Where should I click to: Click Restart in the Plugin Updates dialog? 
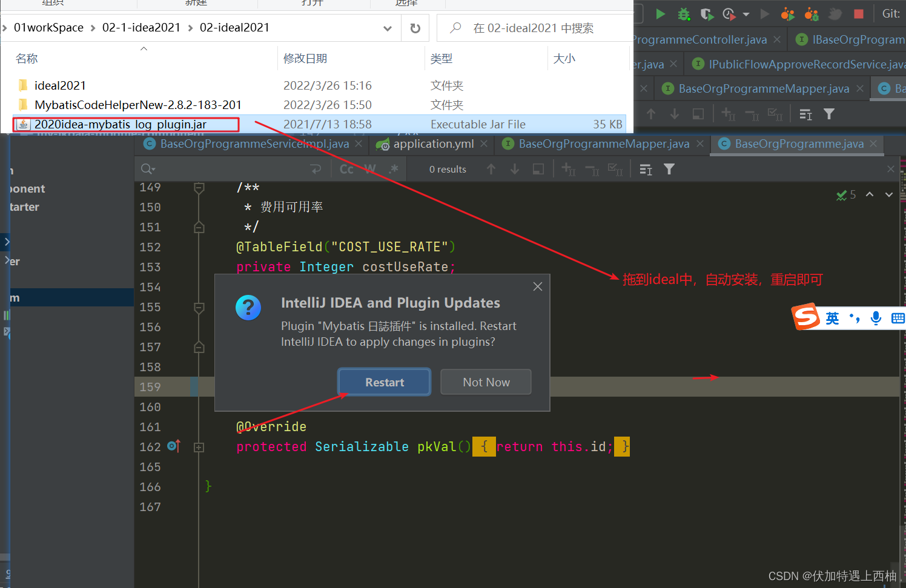point(385,382)
